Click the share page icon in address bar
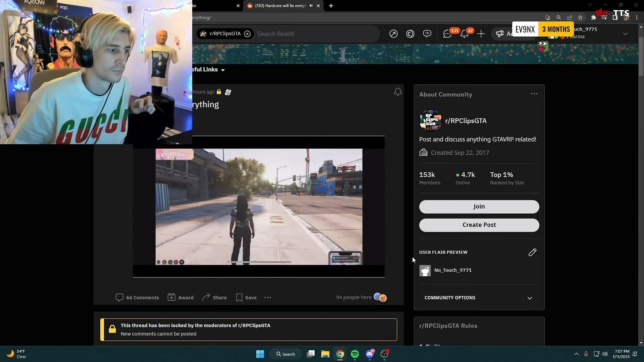This screenshot has width=644, height=362. [570, 17]
